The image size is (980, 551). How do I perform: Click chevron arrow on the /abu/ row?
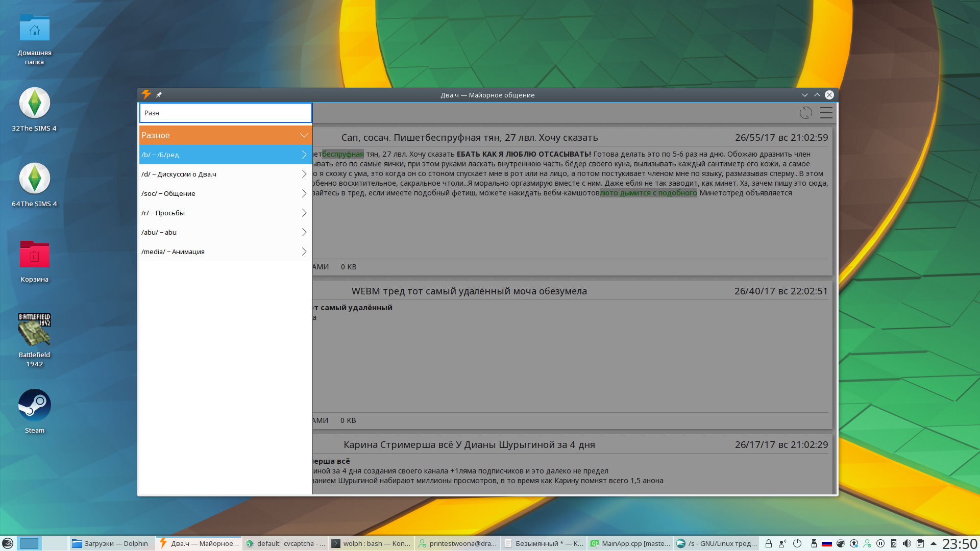tap(304, 232)
